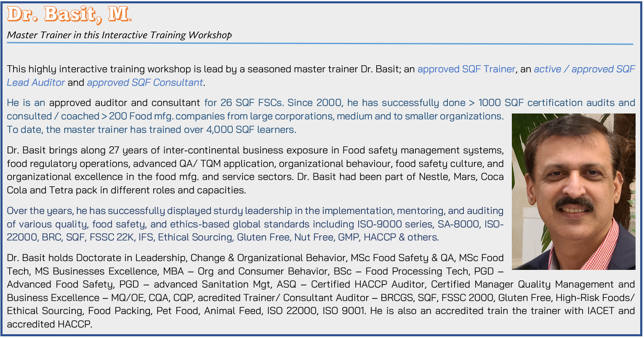Click Dr. Basit's portrait photo

coord(573,191)
